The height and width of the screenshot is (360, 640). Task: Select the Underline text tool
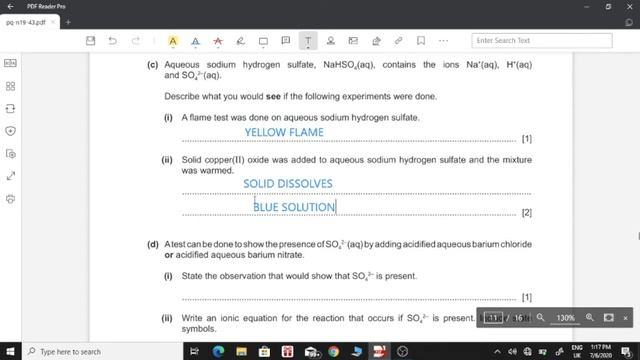coord(196,41)
